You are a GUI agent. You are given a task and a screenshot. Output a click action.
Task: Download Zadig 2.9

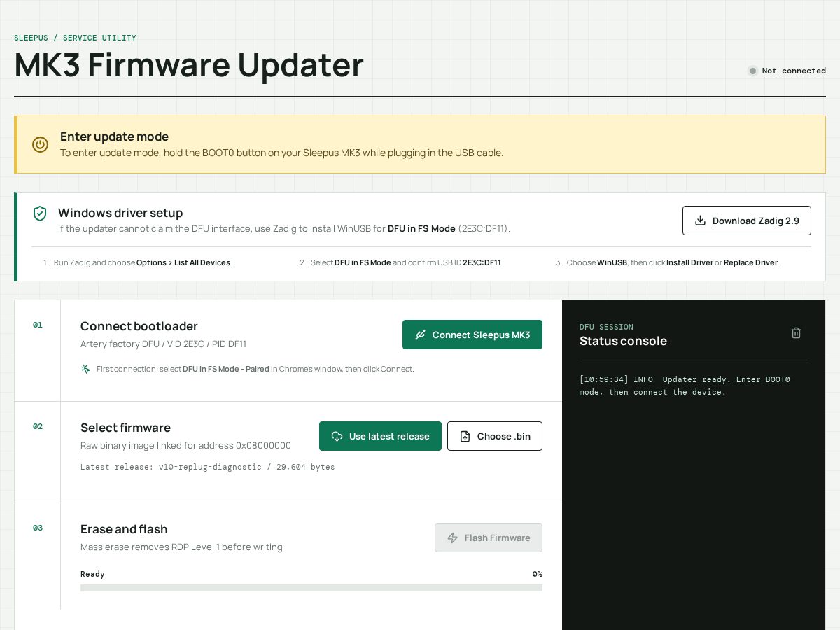point(747,220)
